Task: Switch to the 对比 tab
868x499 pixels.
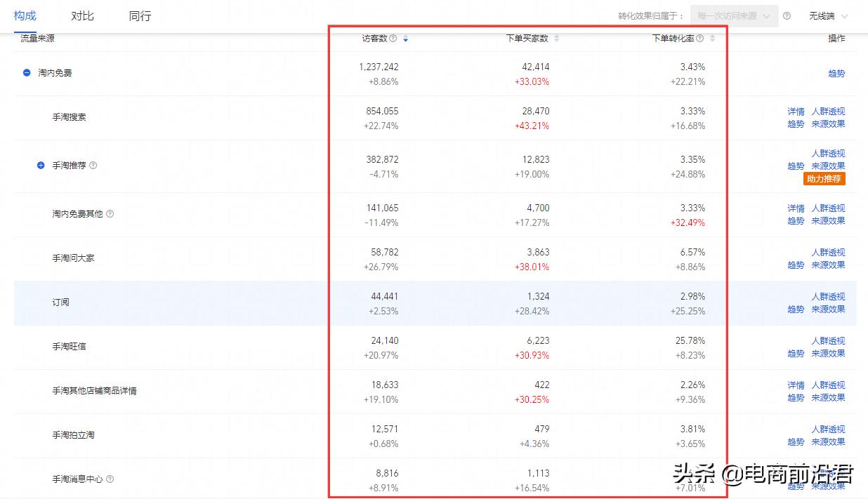Action: tap(82, 15)
